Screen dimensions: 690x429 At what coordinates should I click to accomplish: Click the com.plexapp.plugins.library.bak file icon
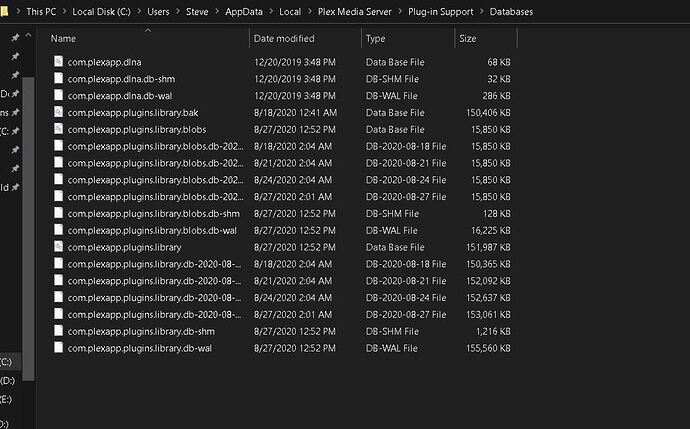pos(59,112)
